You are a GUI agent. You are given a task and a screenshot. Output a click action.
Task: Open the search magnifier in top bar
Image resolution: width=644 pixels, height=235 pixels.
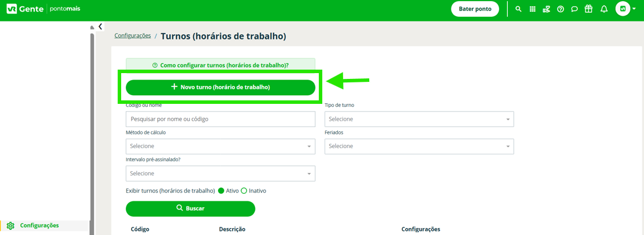tap(518, 9)
